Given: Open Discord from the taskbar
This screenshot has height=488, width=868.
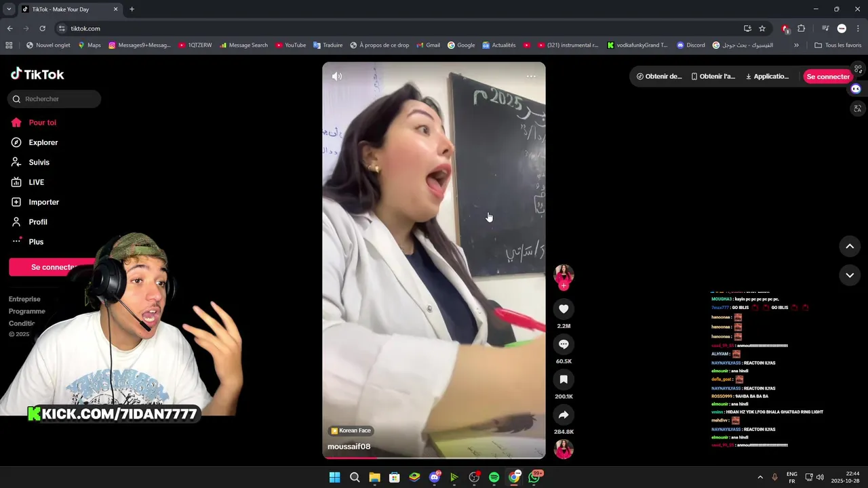Looking at the screenshot, I should pos(435,477).
